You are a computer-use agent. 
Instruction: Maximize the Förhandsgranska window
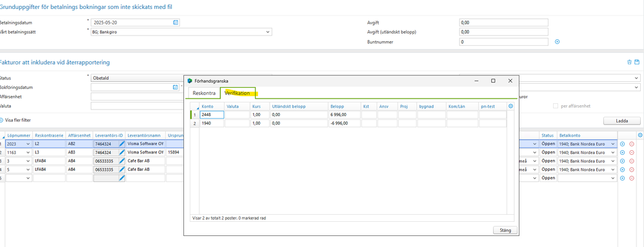click(x=493, y=81)
